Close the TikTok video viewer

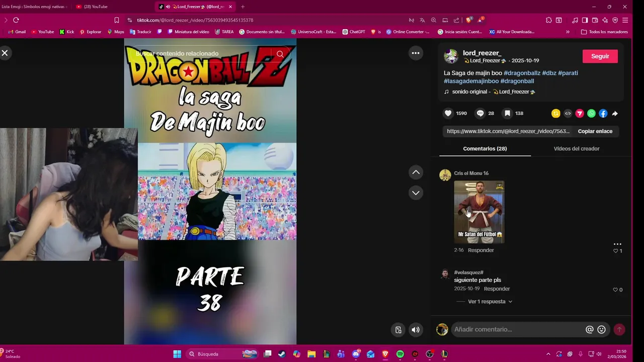coord(5,53)
